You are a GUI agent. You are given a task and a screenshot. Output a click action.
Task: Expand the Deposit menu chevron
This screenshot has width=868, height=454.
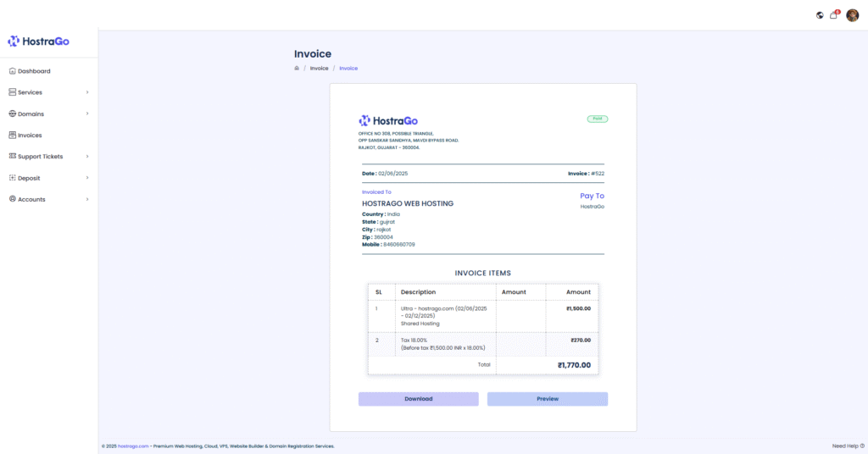(87, 178)
